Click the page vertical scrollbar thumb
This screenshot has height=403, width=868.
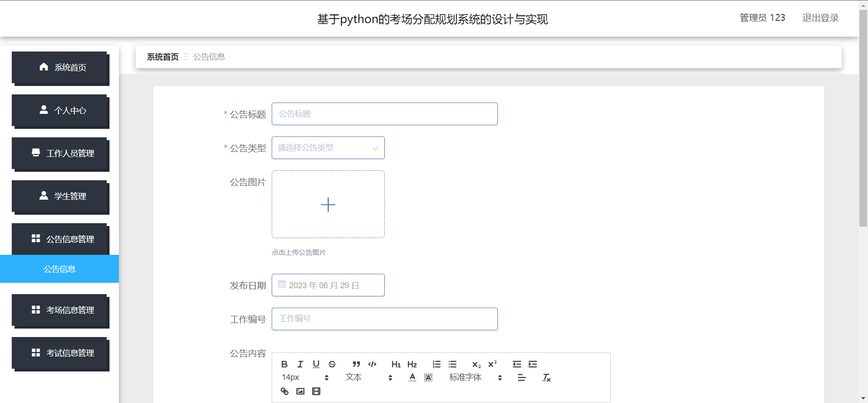point(863,117)
